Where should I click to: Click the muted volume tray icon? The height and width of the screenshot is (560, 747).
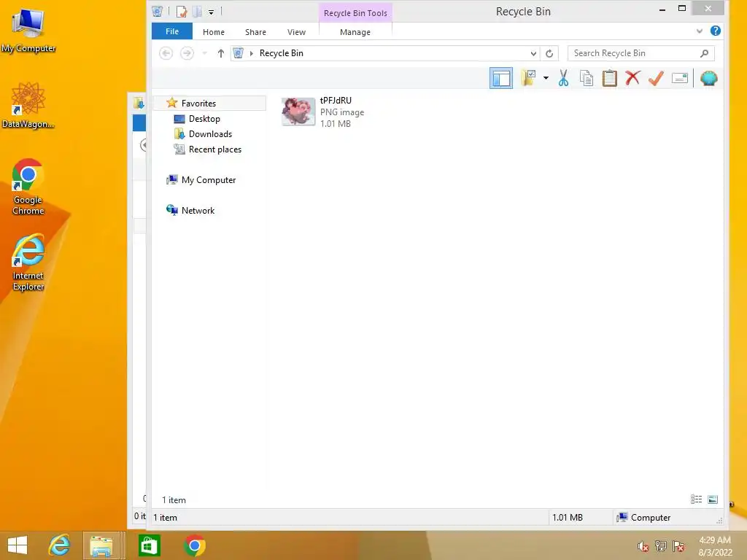tap(643, 547)
